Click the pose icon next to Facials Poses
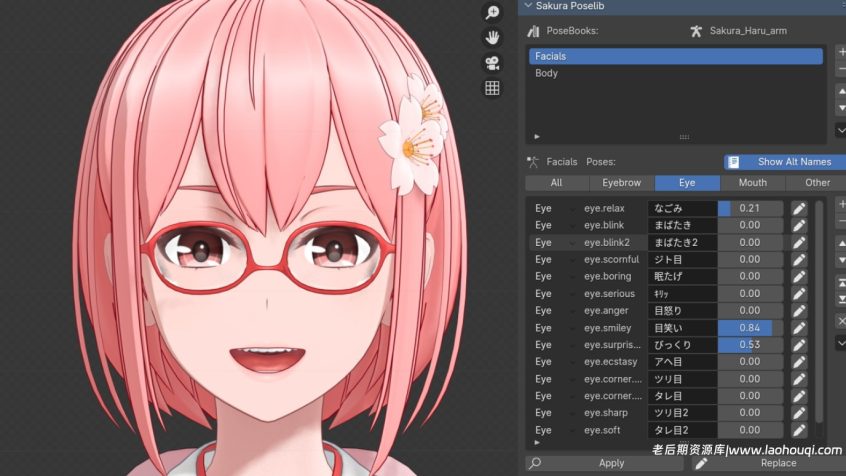 coord(533,162)
